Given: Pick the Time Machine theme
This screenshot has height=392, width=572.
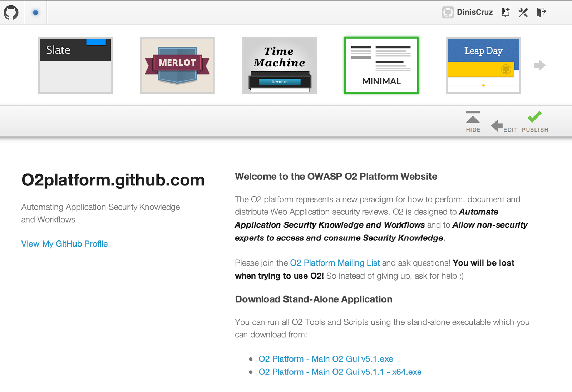Looking at the screenshot, I should [x=279, y=65].
